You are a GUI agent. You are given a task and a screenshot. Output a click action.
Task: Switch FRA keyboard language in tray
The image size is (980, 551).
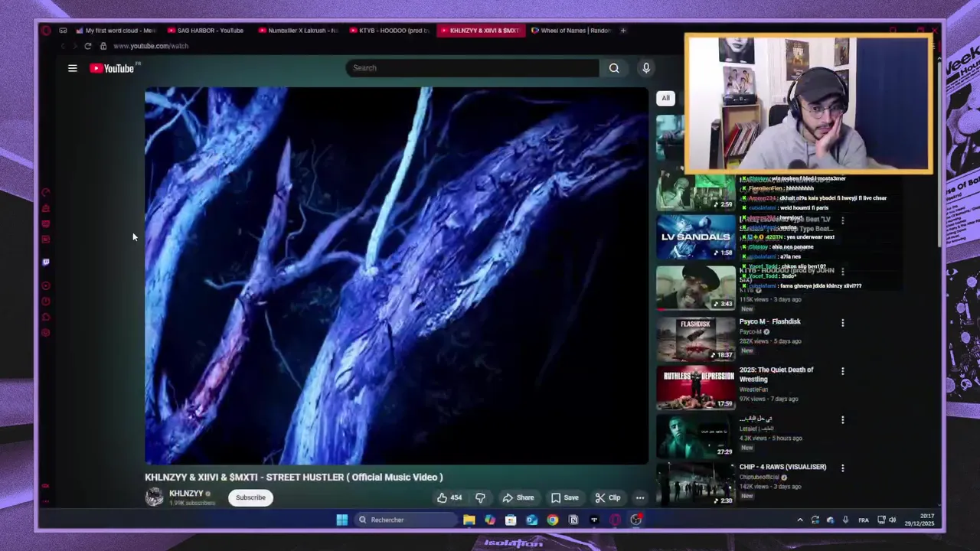pos(864,520)
